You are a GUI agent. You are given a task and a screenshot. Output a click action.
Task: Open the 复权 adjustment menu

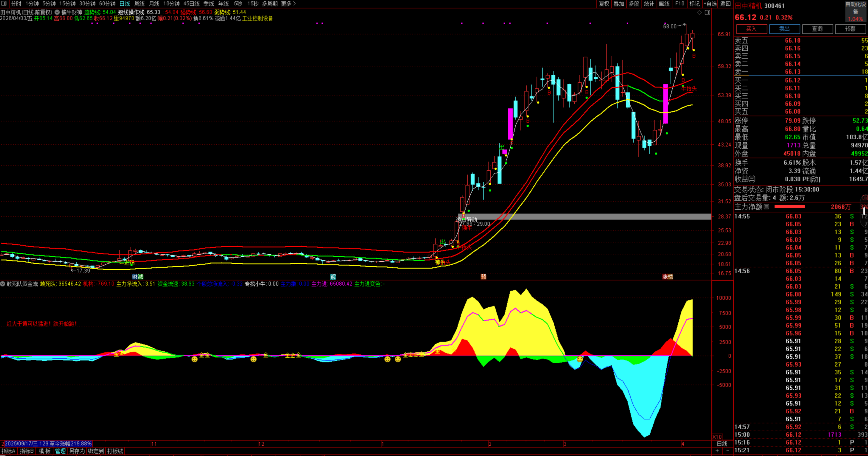coord(604,3)
